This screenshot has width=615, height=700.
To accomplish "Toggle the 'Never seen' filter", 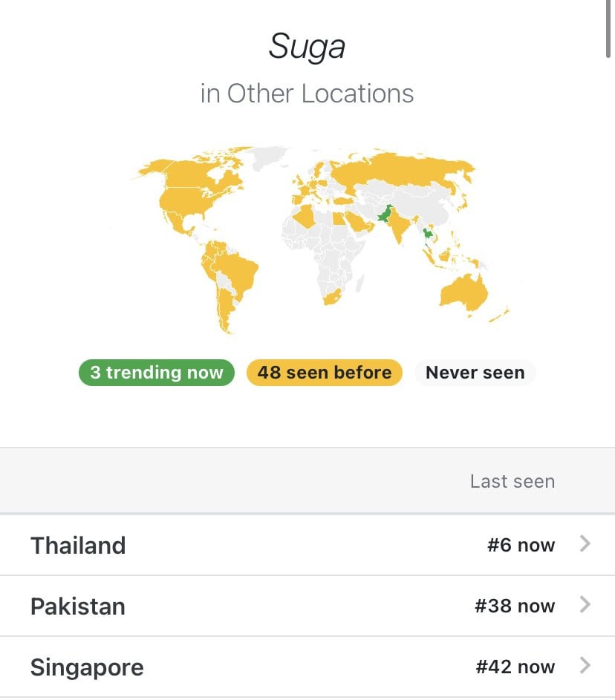I will pyautogui.click(x=475, y=373).
